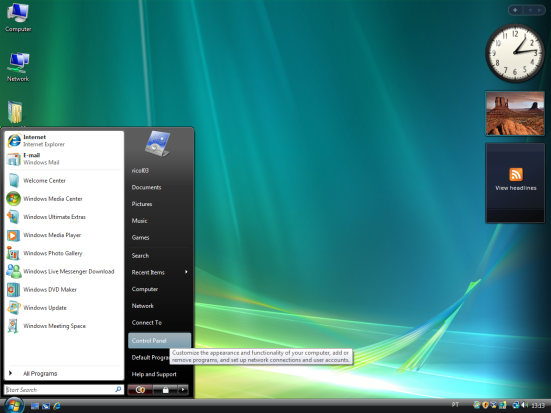Viewport: 551px width, 413px height.
Task: Expand the Recent Items submenu arrow
Action: (x=186, y=272)
